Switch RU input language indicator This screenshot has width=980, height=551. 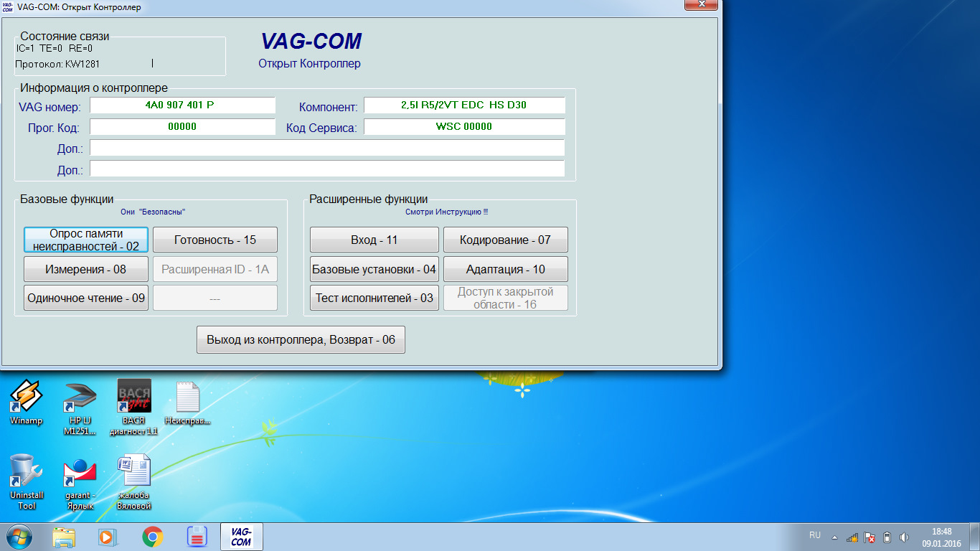point(815,535)
